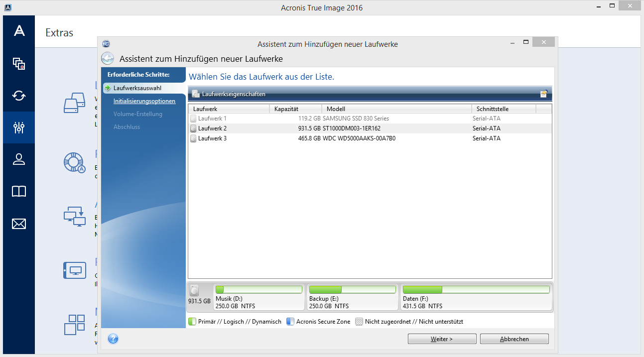
Task: Open the Initialisierungsoptionen step link
Action: pyautogui.click(x=144, y=101)
